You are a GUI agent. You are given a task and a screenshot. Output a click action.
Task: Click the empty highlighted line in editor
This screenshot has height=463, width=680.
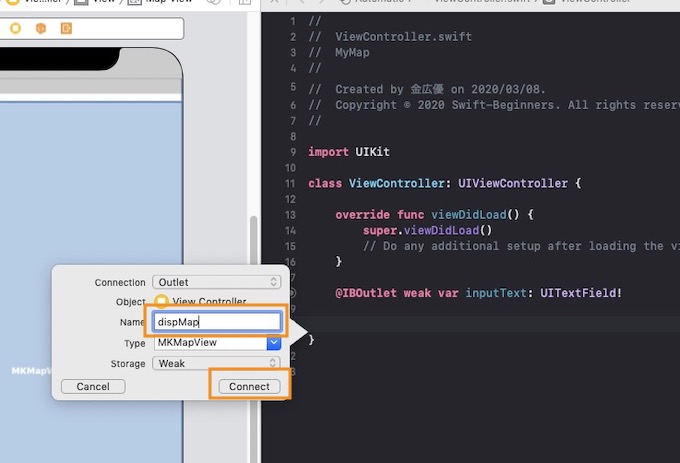[480, 324]
